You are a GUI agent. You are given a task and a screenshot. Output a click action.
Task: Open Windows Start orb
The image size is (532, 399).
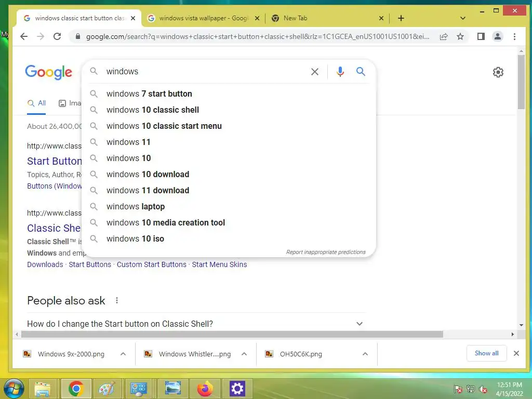[13, 389]
